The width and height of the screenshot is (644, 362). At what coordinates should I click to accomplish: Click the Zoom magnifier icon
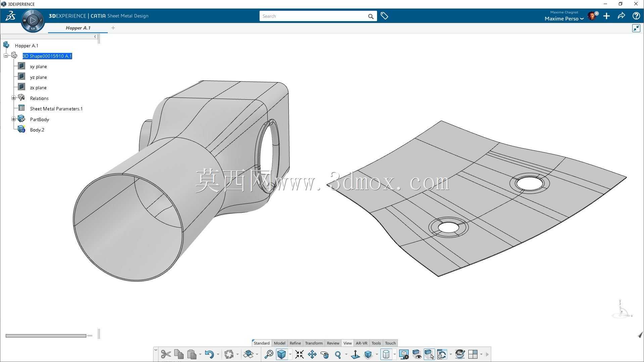[x=338, y=354]
